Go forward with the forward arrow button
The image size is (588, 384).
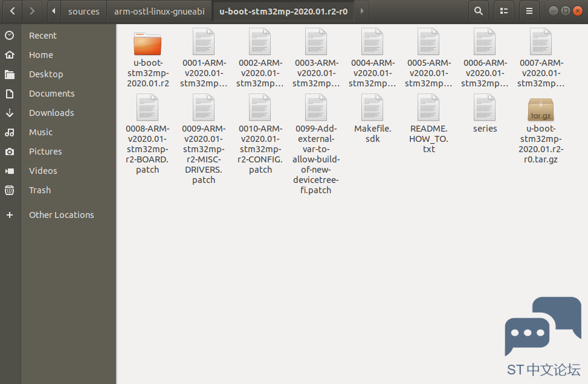pos(32,11)
